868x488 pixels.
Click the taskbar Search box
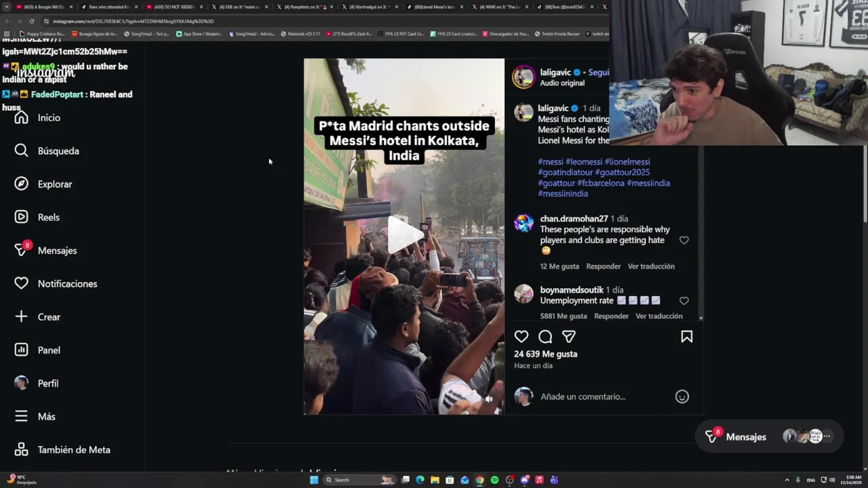tap(359, 480)
